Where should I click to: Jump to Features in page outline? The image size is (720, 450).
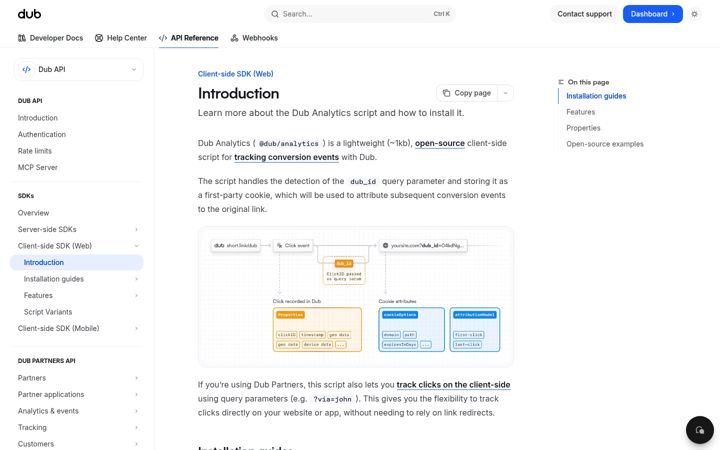(x=580, y=112)
